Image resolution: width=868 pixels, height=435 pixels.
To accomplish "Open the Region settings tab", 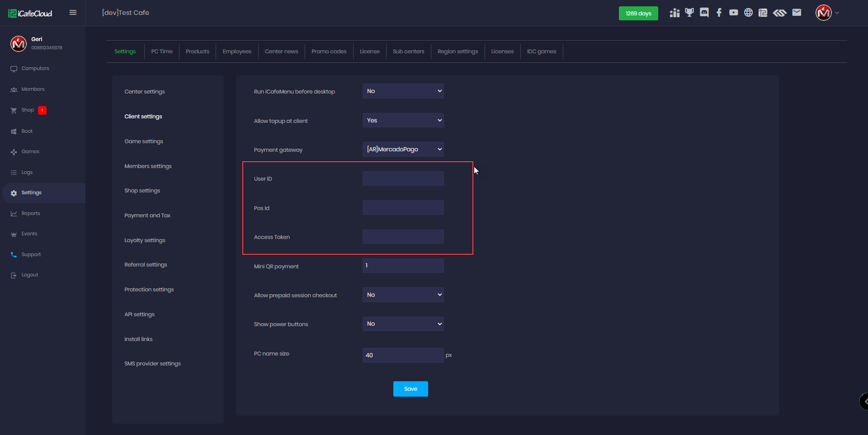I will click(x=458, y=51).
